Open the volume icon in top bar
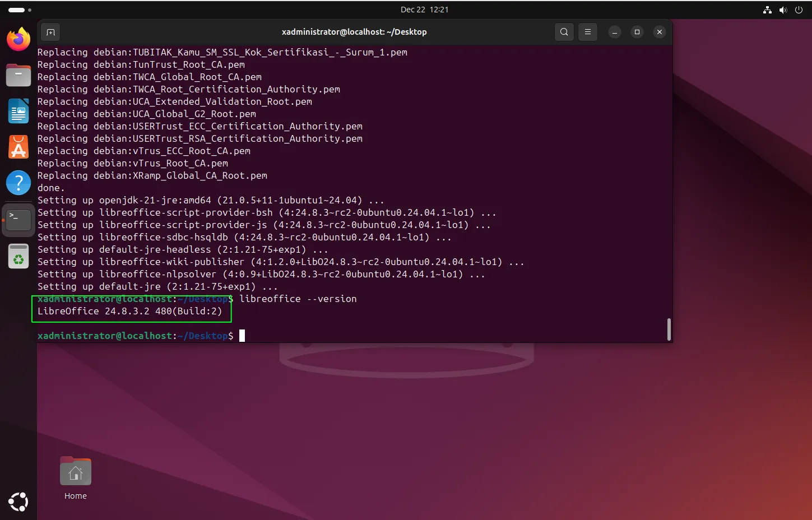This screenshot has height=520, width=812. 783,10
